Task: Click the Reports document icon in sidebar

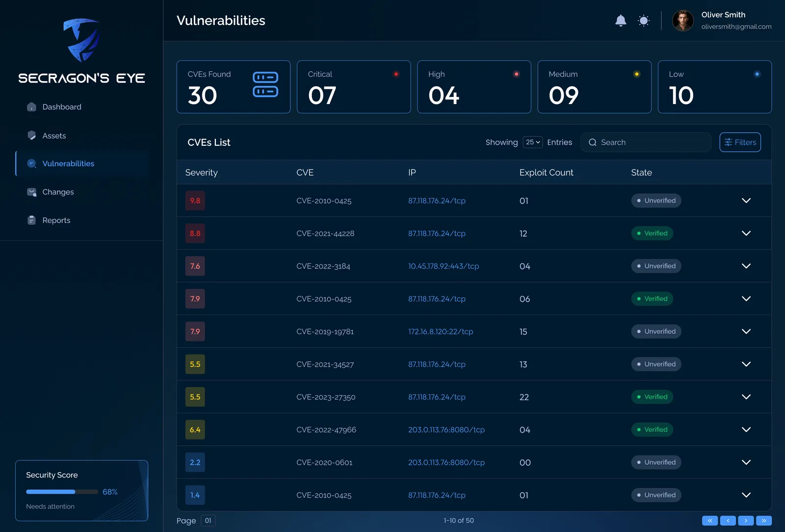Action: coord(31,220)
